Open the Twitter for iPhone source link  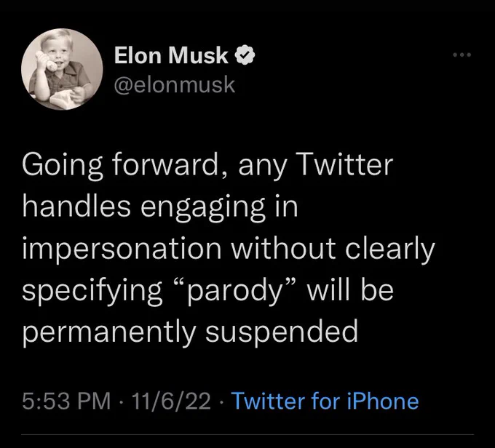pos(325,401)
